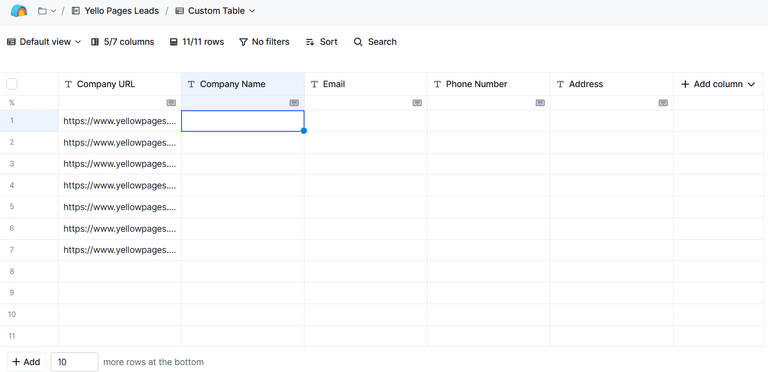Image resolution: width=768 pixels, height=372 pixels.
Task: Click input-type icon under Email column
Action: click(x=417, y=103)
